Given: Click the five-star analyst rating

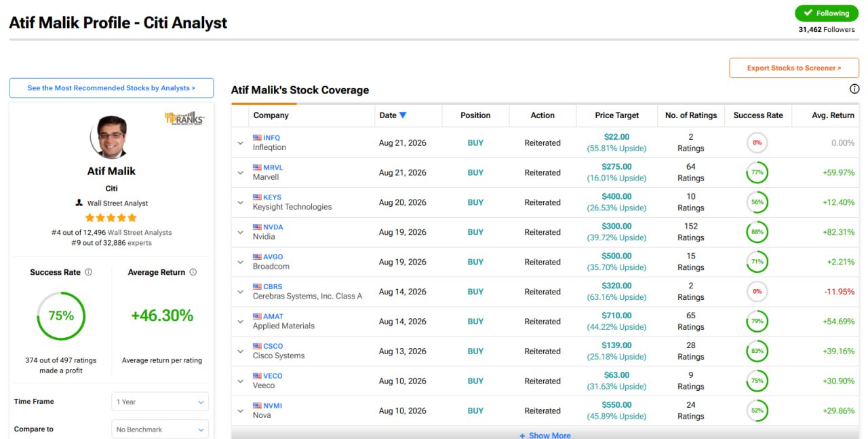Looking at the screenshot, I should point(111,218).
